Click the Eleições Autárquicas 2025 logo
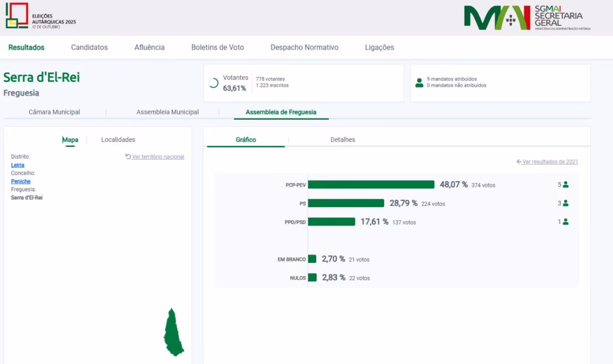 (x=41, y=16)
